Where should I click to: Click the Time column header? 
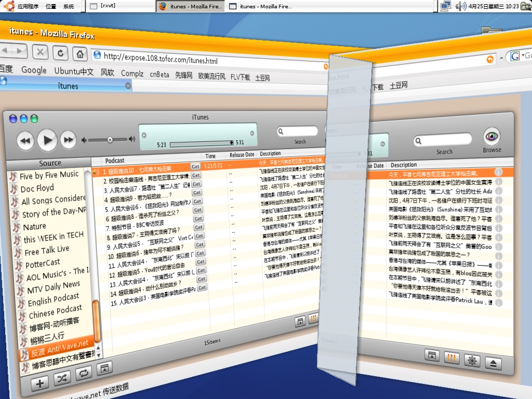point(210,156)
